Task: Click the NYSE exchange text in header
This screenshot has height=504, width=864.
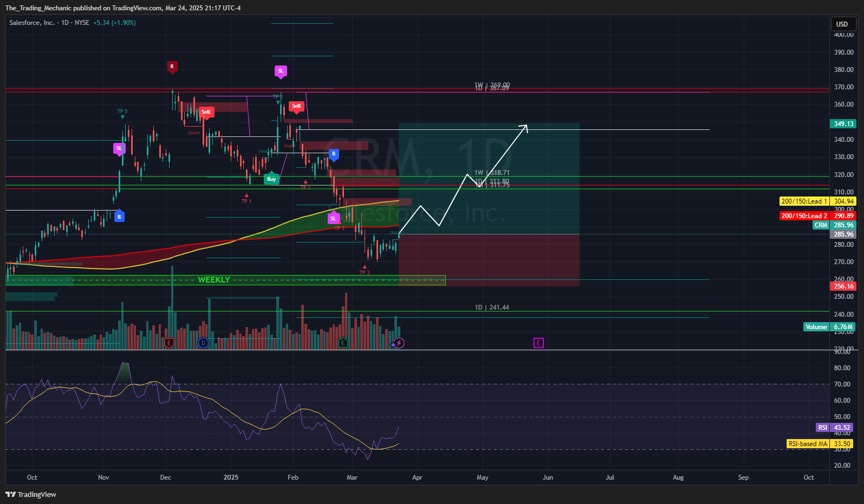Action: (82, 23)
